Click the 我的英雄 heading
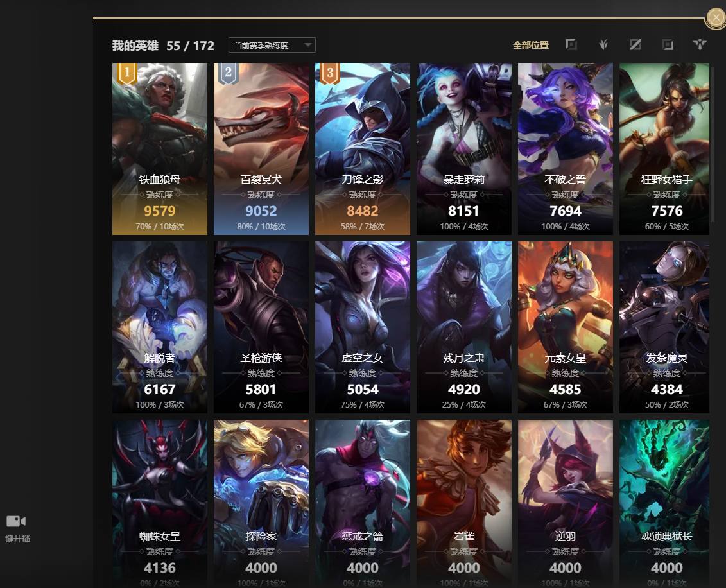The image size is (726, 588). coord(135,46)
